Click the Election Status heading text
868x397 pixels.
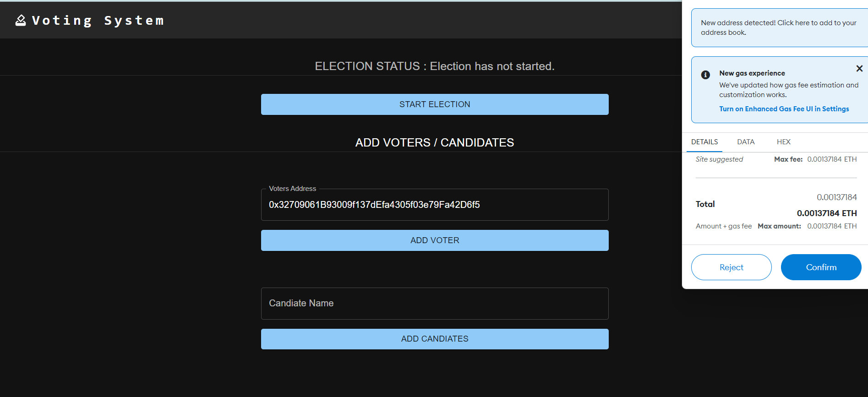click(x=434, y=66)
